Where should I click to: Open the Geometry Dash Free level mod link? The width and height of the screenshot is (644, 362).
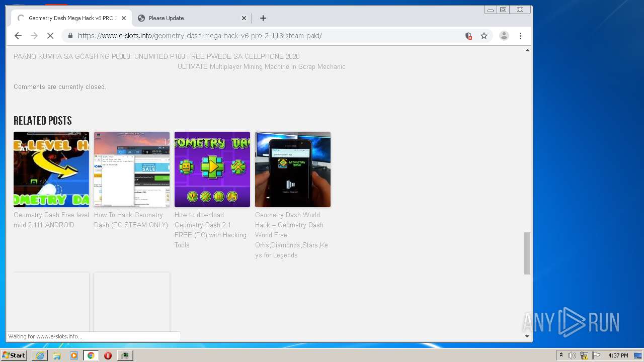tap(51, 220)
